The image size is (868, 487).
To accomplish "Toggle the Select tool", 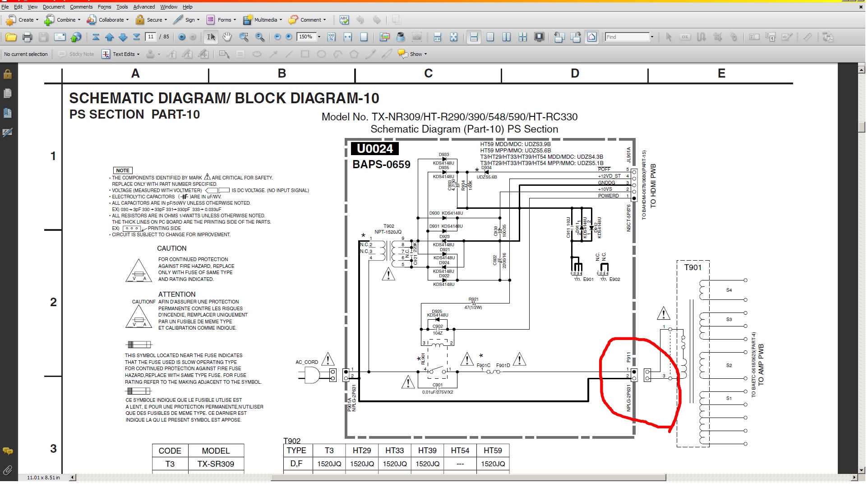I will coord(211,37).
